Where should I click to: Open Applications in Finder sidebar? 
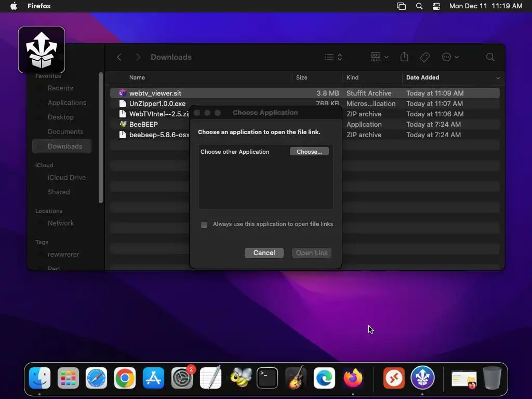pyautogui.click(x=67, y=102)
